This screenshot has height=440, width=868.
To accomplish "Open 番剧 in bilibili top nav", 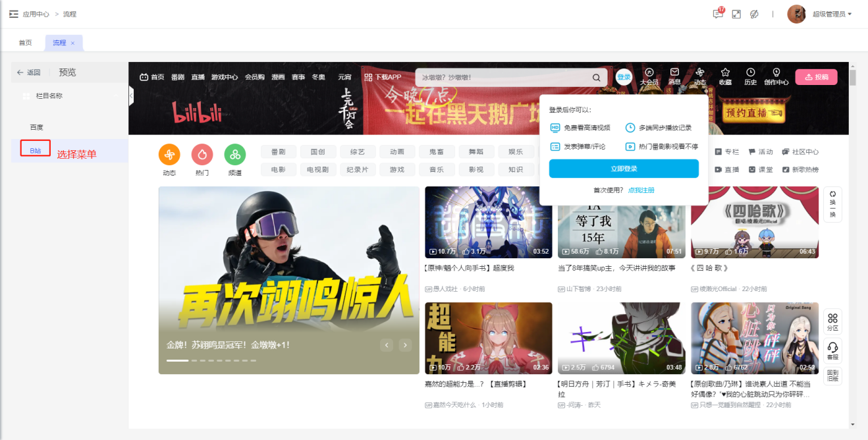I will click(178, 77).
